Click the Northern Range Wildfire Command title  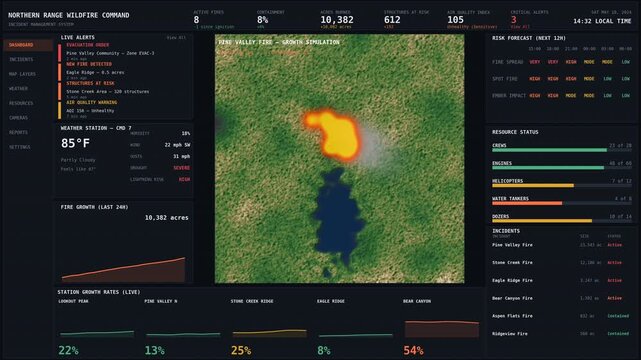point(69,15)
